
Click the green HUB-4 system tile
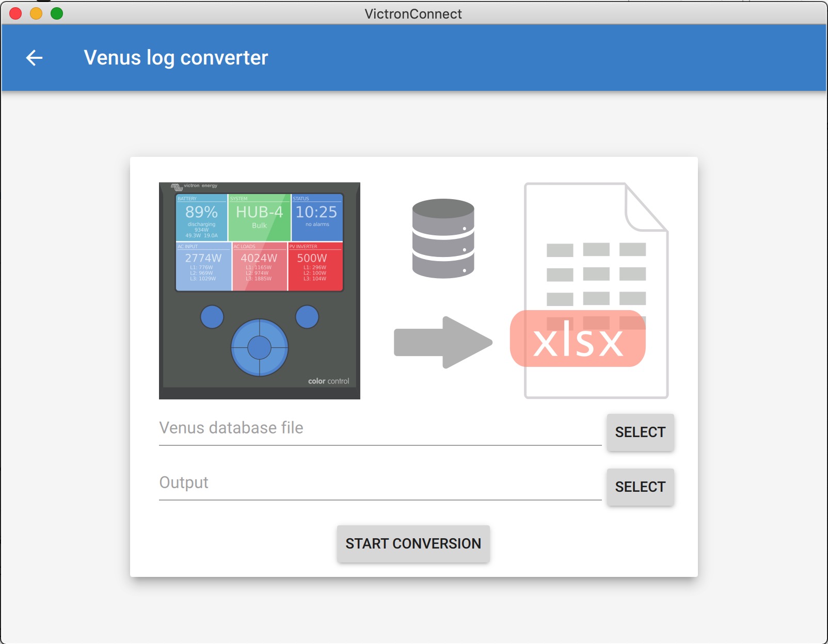pos(259,218)
